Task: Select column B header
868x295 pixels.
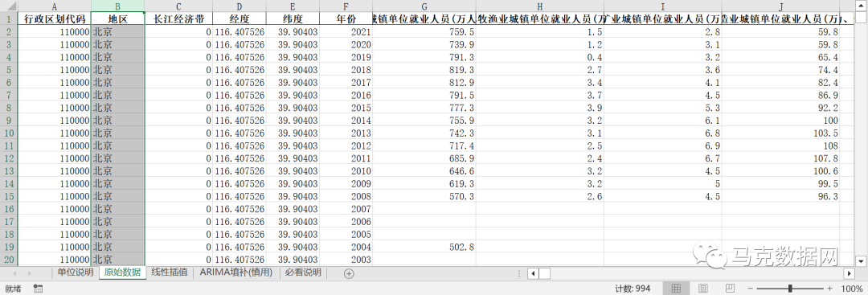Action: [118, 6]
